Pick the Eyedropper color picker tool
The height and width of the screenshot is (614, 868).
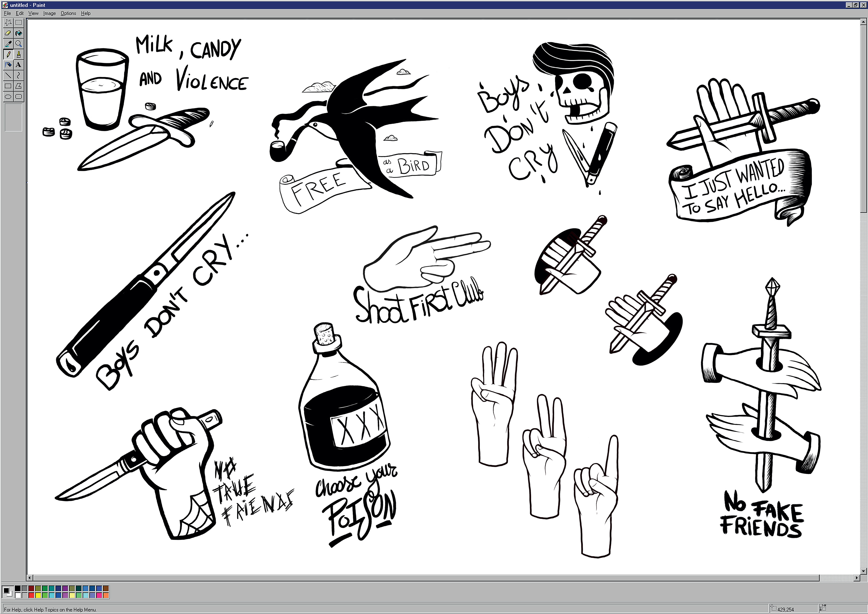pyautogui.click(x=7, y=43)
